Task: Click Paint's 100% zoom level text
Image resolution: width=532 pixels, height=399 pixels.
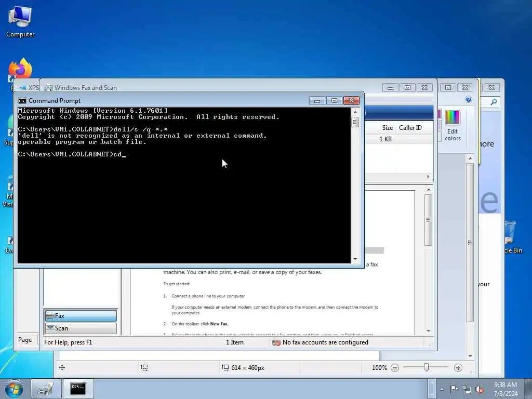Action: [x=379, y=368]
